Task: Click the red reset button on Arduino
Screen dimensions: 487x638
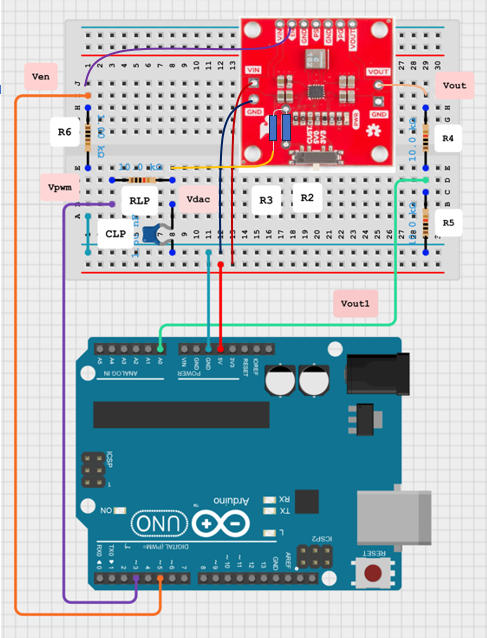Action: [x=373, y=572]
